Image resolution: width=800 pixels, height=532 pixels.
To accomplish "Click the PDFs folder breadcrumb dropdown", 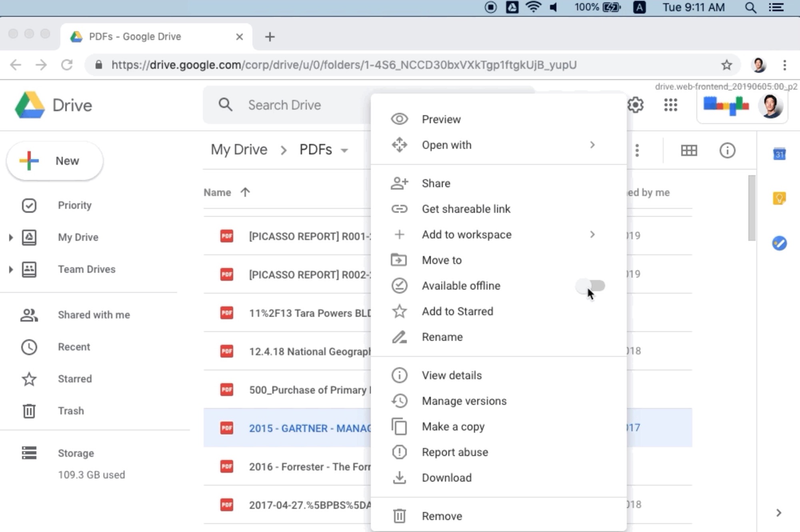I will tap(344, 150).
